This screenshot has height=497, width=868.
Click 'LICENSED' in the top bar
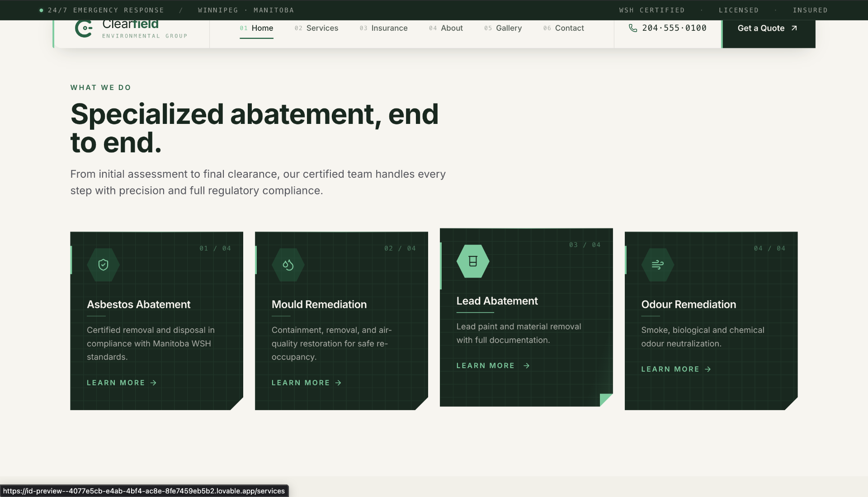[x=739, y=10]
